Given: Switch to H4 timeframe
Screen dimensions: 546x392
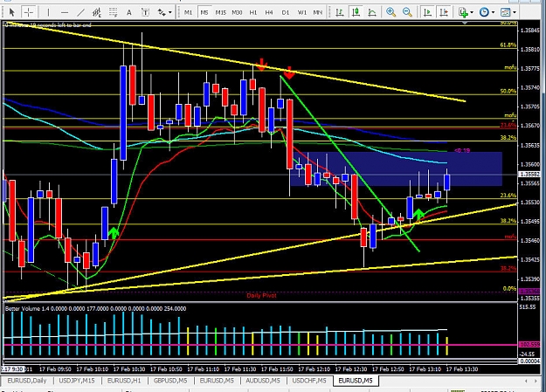Looking at the screenshot, I should point(269,12).
